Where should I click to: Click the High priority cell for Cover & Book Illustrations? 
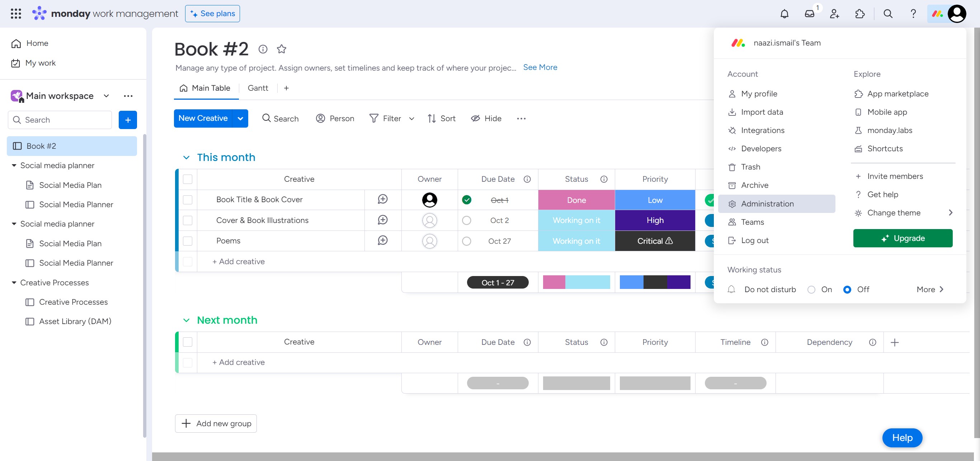click(x=654, y=220)
